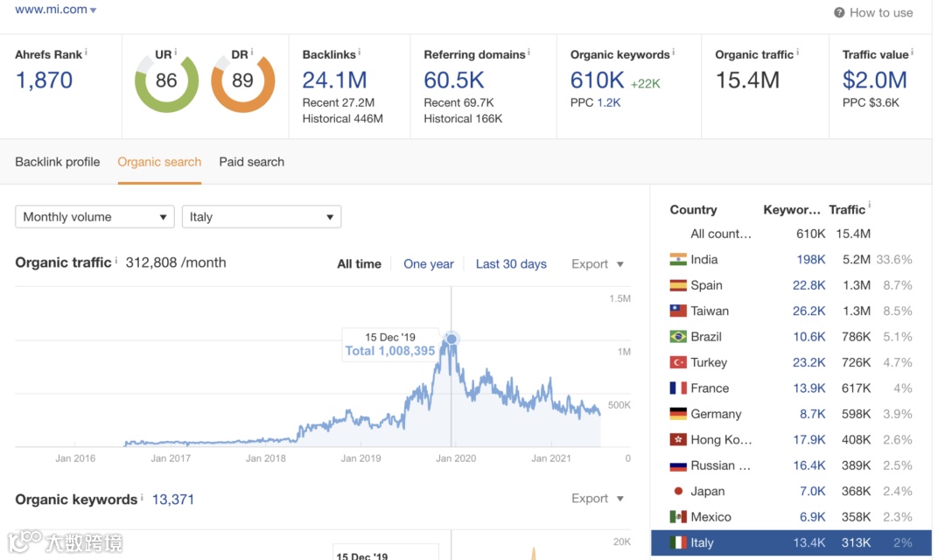Click the Referring domains info icon
945x560 pixels.
(x=528, y=52)
